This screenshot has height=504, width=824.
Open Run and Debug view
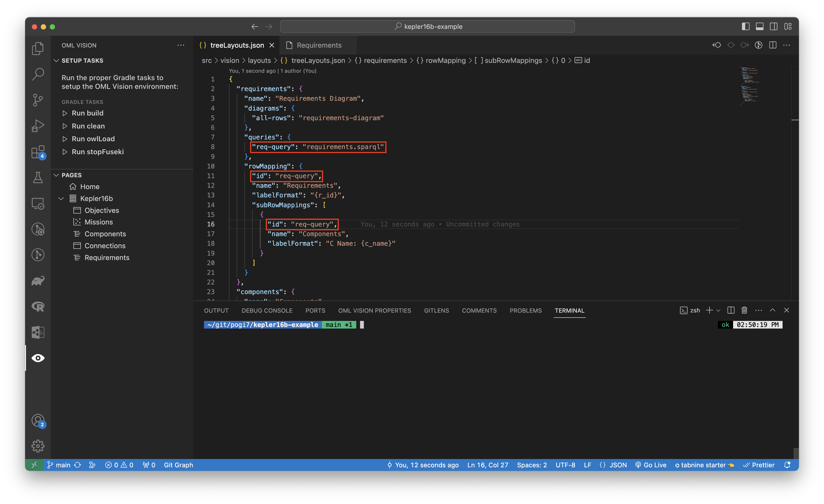pos(38,126)
